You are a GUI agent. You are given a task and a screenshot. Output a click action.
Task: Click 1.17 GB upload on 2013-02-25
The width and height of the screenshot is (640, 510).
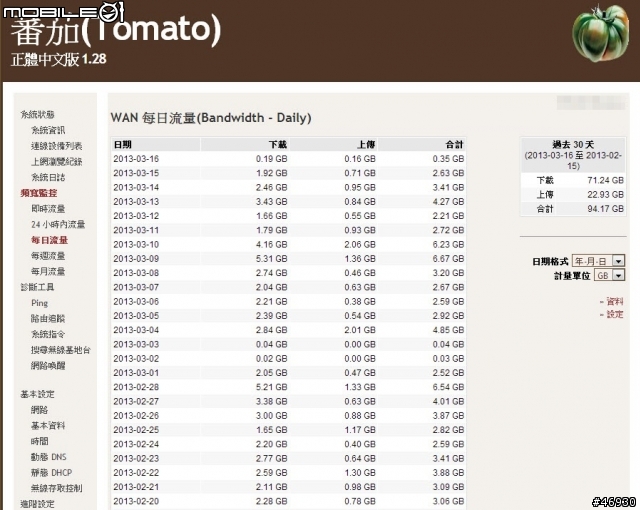pyautogui.click(x=360, y=430)
